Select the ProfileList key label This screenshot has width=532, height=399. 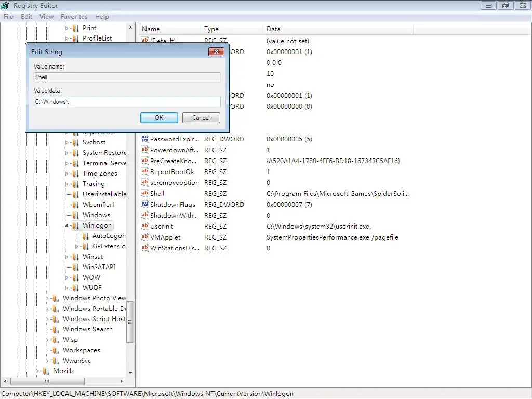coord(97,38)
